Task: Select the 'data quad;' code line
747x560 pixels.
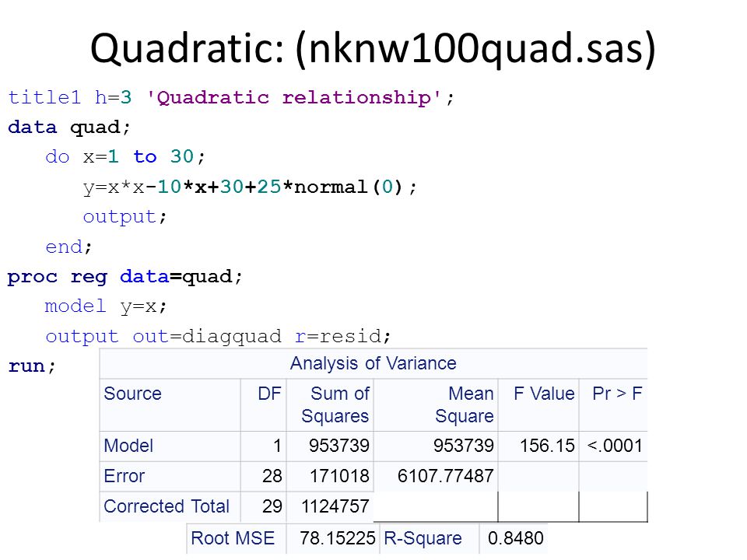Action: [x=69, y=127]
